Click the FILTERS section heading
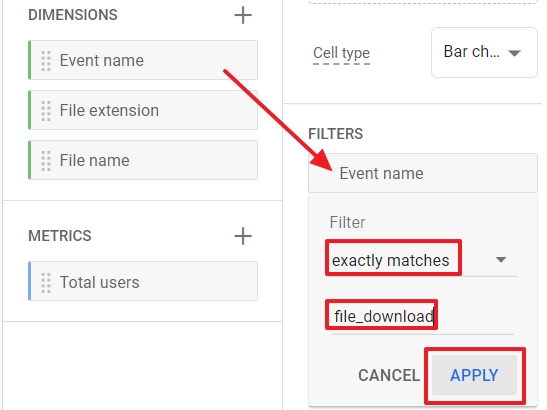Image resolution: width=547 pixels, height=410 pixels. pos(336,134)
